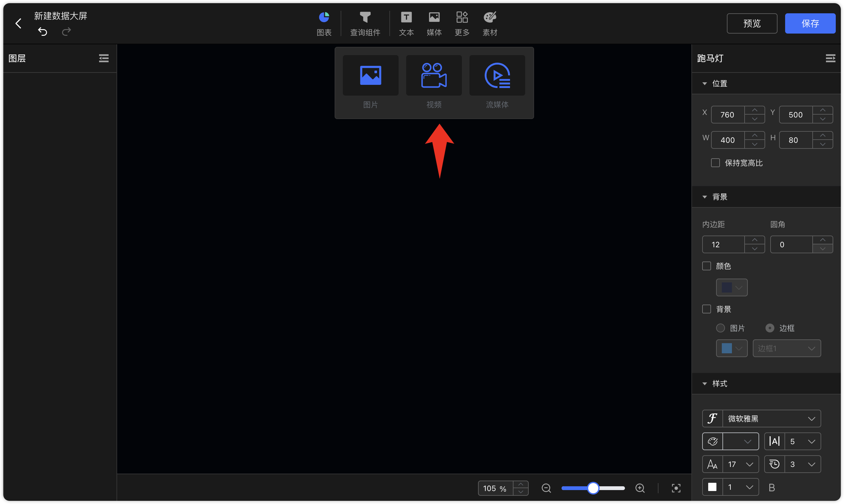
Task: Click the Y position field 500
Action: (796, 115)
